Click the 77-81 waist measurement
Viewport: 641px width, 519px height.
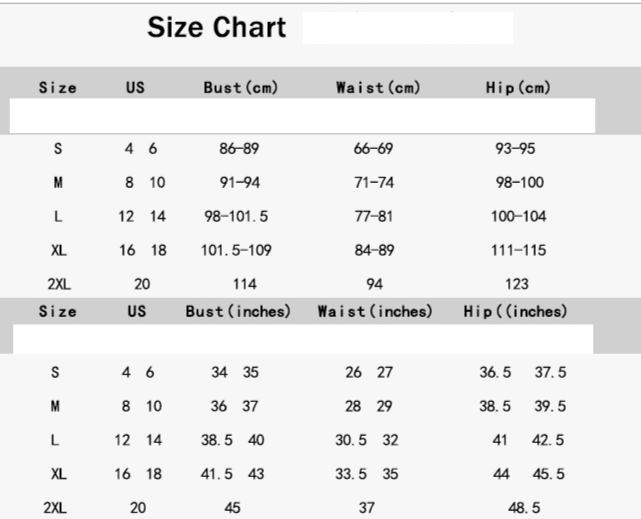pyautogui.click(x=373, y=216)
